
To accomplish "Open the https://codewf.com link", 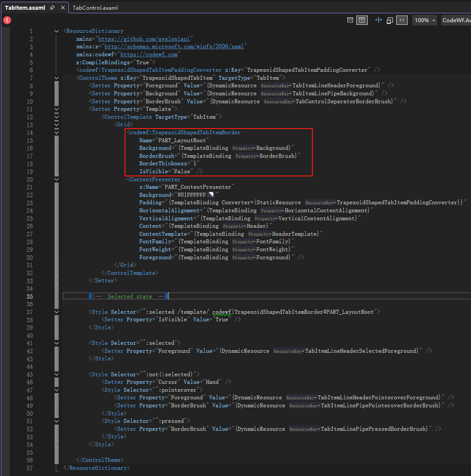I will coord(149,55).
